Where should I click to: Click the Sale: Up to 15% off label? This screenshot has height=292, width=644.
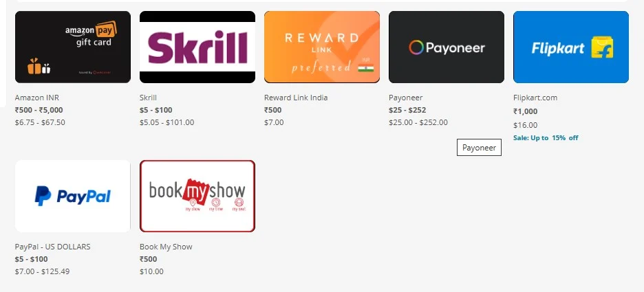[546, 138]
